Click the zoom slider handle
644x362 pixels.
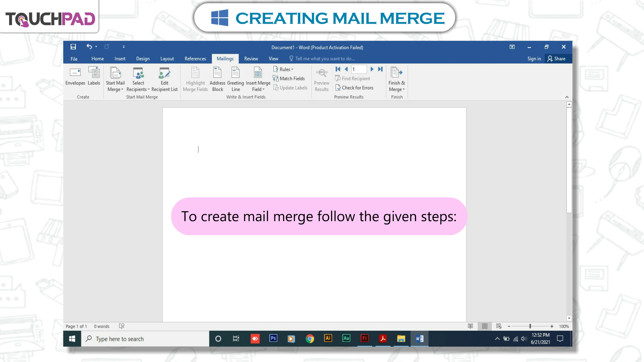(x=530, y=326)
